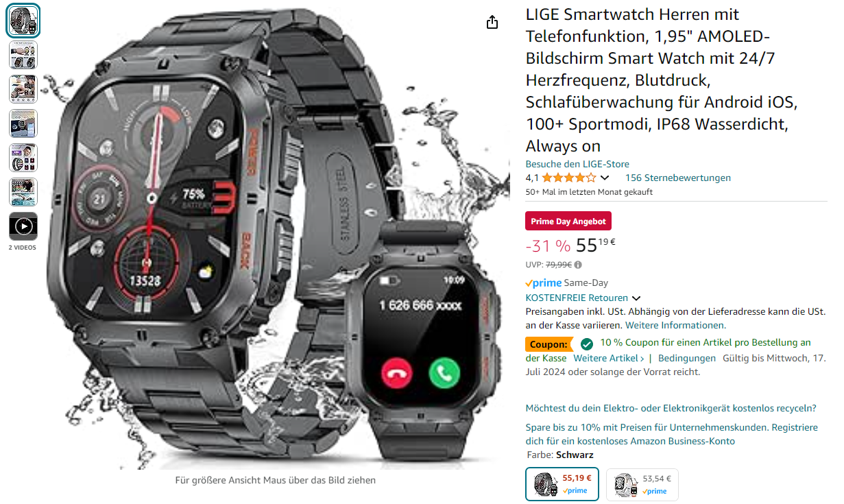Select the fourth product thumbnail image
Screen dimensions: 844x504
click(23, 123)
